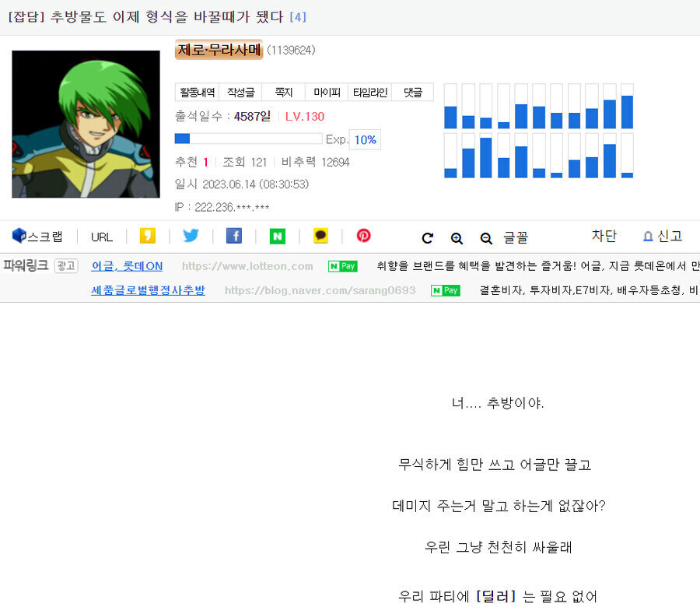
Task: Refresh the post with the reload icon
Action: (x=427, y=236)
